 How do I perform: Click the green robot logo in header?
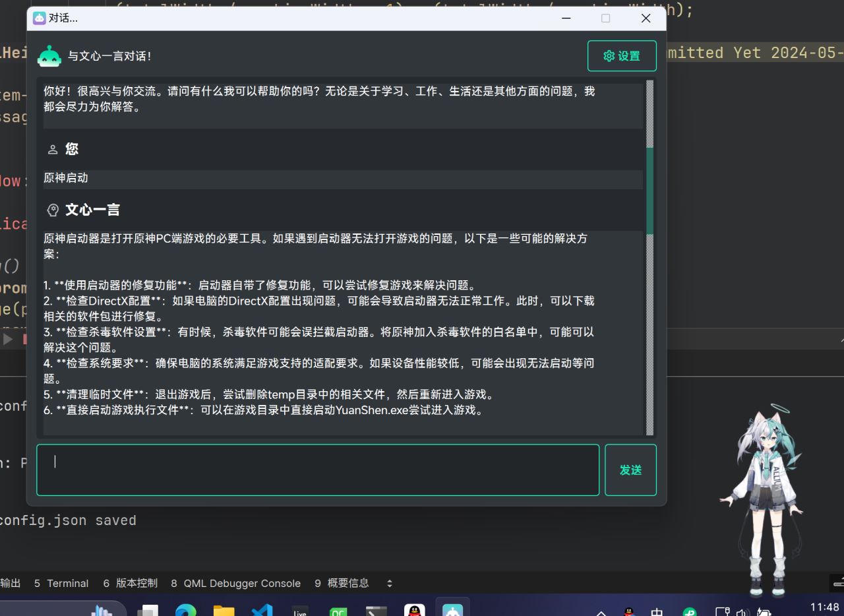pos(49,56)
